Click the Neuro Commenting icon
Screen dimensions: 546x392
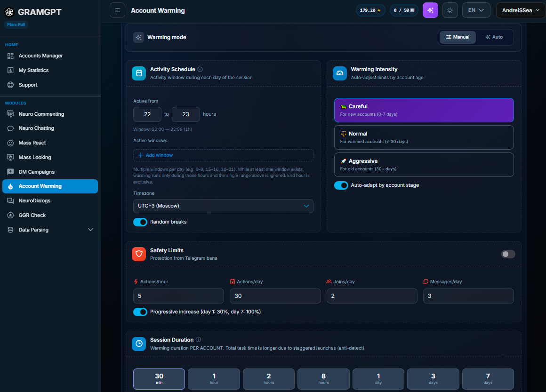[x=10, y=114]
